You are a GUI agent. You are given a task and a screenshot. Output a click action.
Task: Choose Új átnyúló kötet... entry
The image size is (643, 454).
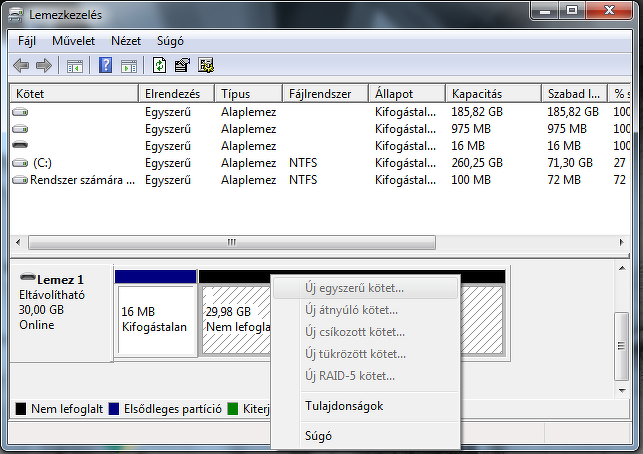click(x=365, y=310)
